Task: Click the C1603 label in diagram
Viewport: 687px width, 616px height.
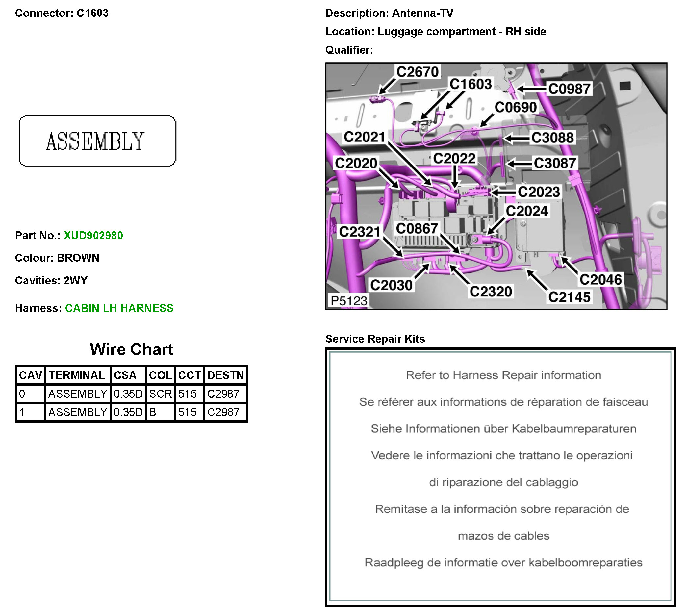Action: (x=471, y=84)
